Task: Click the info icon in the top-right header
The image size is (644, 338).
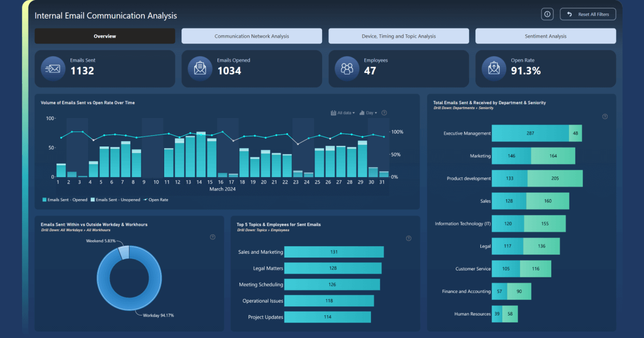Action: point(547,14)
